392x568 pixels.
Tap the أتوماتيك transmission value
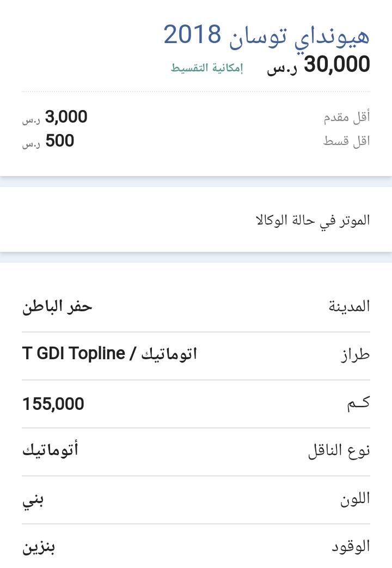50,450
